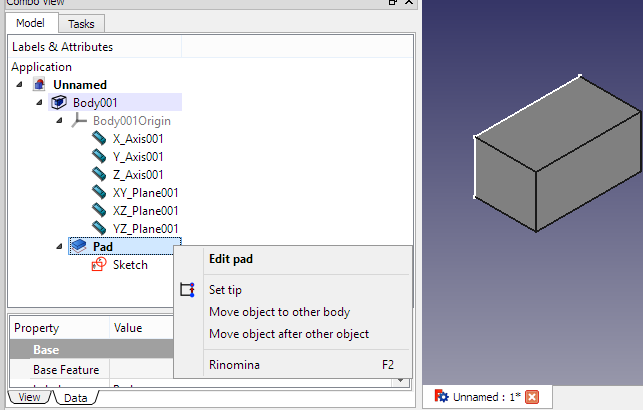Select YZ_Plane001 label in tree
The image size is (643, 410).
145,229
